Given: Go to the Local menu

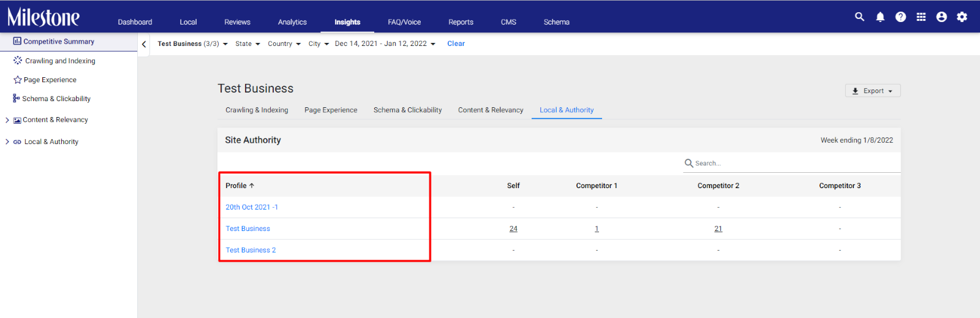Looking at the screenshot, I should 188,22.
